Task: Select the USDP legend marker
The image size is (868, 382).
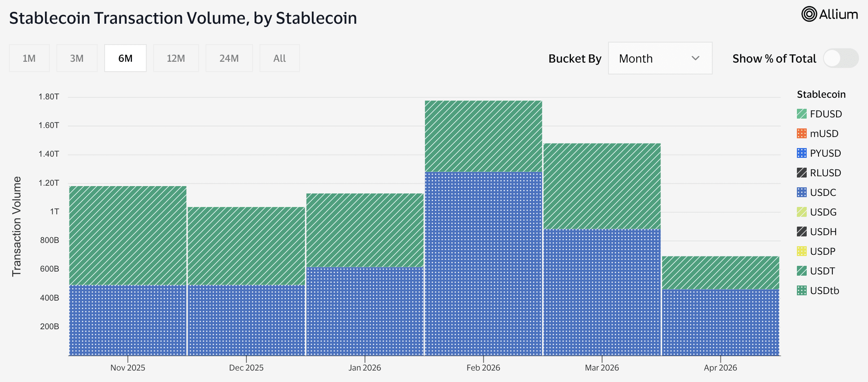Action: point(802,251)
